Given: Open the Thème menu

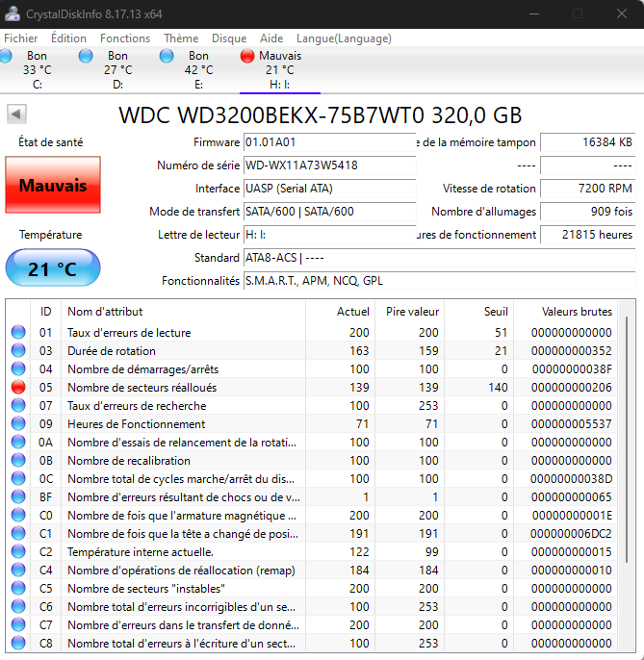Looking at the screenshot, I should click(x=181, y=38).
